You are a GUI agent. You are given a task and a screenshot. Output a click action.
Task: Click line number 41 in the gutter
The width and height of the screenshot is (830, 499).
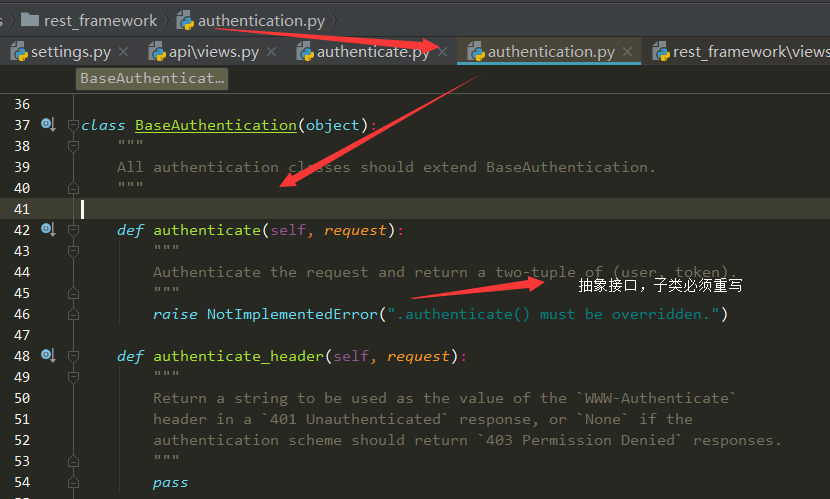[x=22, y=209]
